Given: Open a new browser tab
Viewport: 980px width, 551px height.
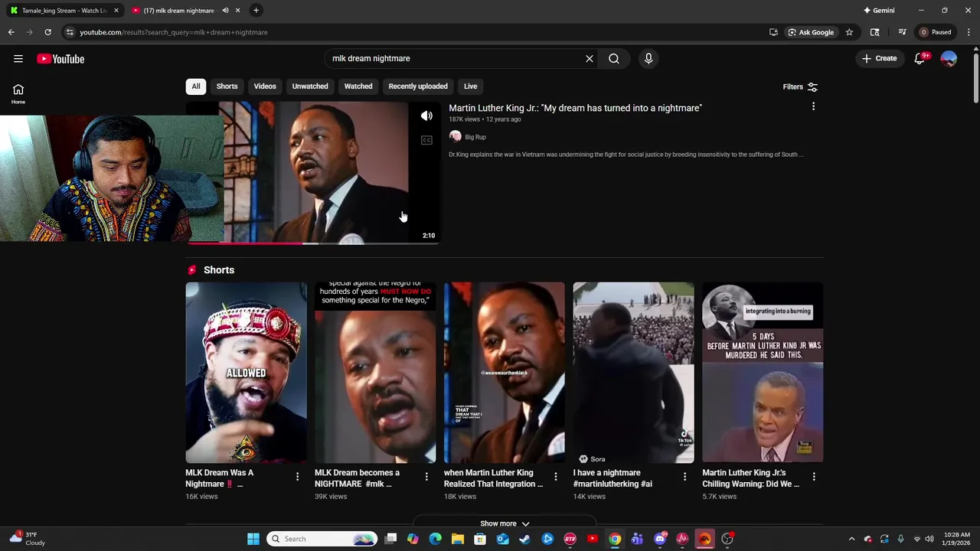Looking at the screenshot, I should 256,11.
